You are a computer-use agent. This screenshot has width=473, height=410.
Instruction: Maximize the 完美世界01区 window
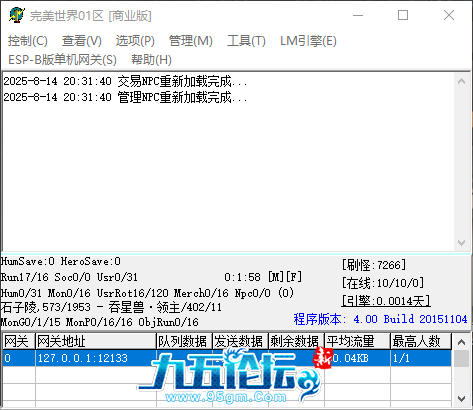(x=403, y=15)
